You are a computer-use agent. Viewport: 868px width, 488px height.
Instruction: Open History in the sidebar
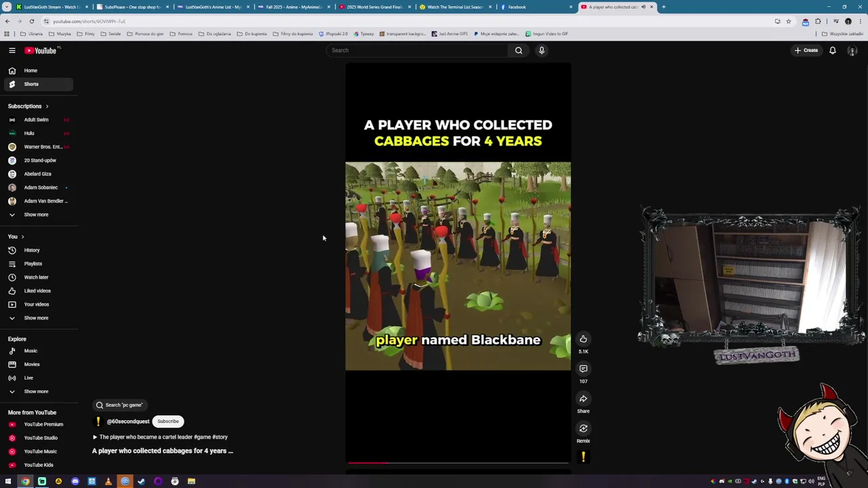point(38,250)
